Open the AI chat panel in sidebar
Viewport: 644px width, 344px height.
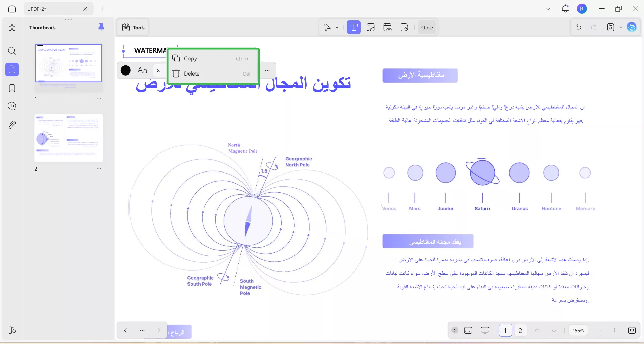click(12, 106)
